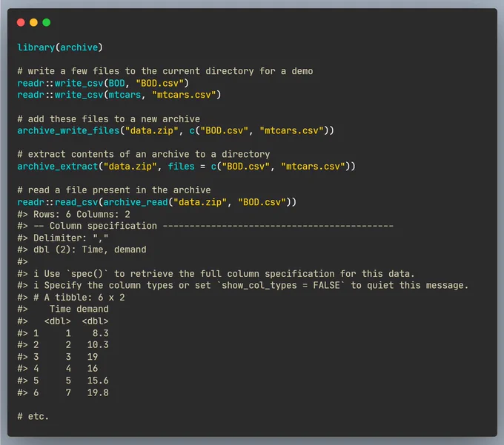Screen dimensions: 504x445
Task: Click the "<dbl> <dbl>" column type row
Action: [x=63, y=321]
